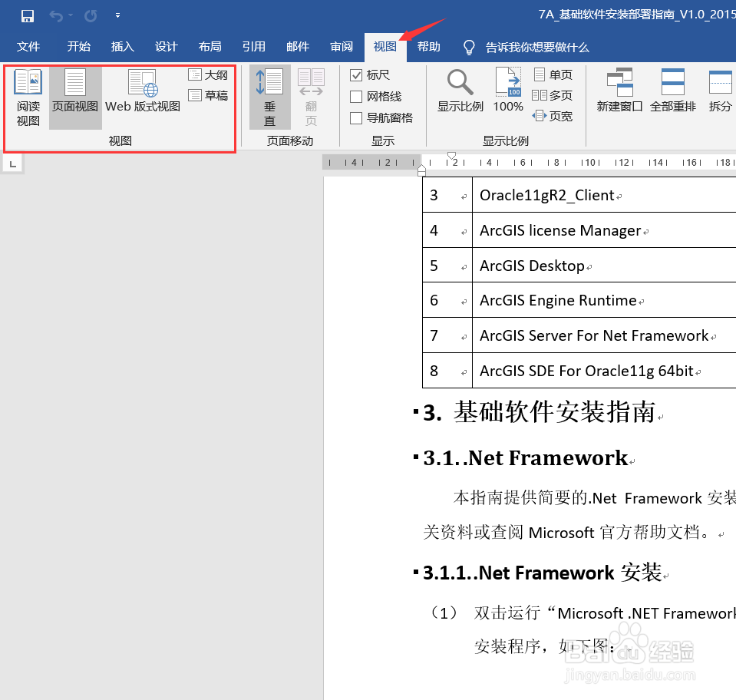Viewport: 736px width, 700px height.
Task: Uncheck the 标尺 ruler checkbox
Action: point(356,75)
